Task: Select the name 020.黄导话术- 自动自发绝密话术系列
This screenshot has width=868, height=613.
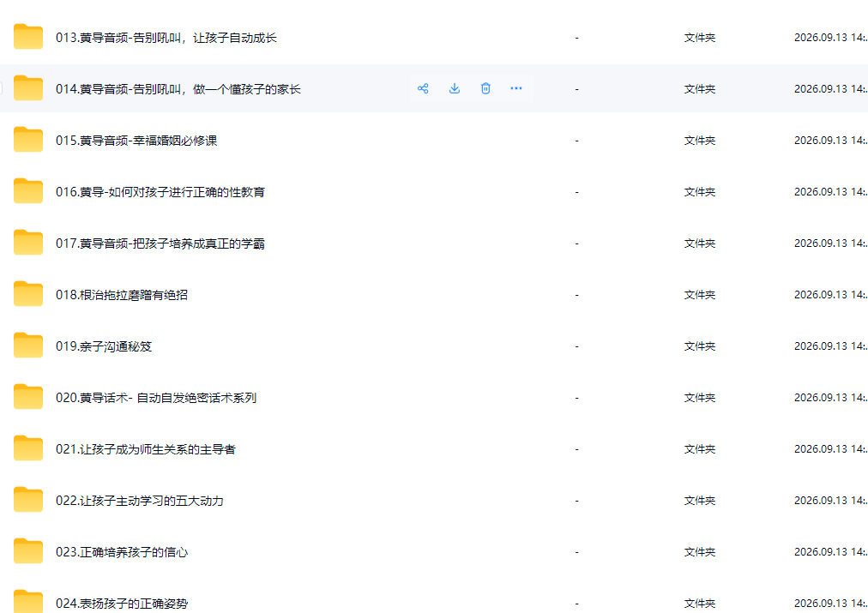Action: coord(156,398)
